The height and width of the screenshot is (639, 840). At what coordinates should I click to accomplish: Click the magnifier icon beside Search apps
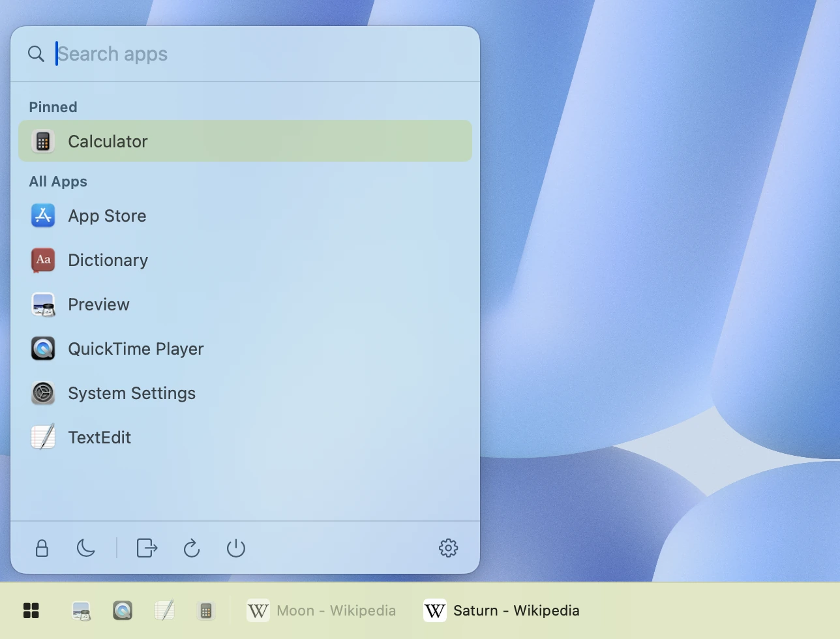coord(37,53)
